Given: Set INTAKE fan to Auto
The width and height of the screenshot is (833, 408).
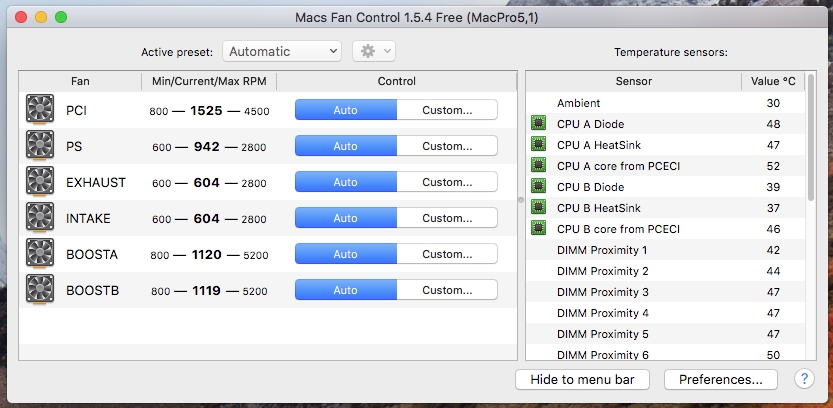Looking at the screenshot, I should coord(345,218).
